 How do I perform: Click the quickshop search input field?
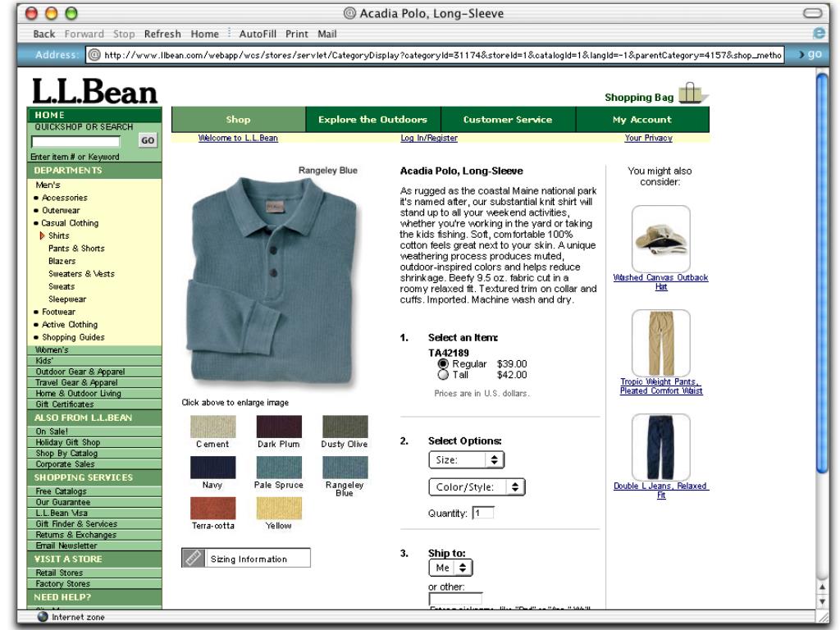coord(75,141)
